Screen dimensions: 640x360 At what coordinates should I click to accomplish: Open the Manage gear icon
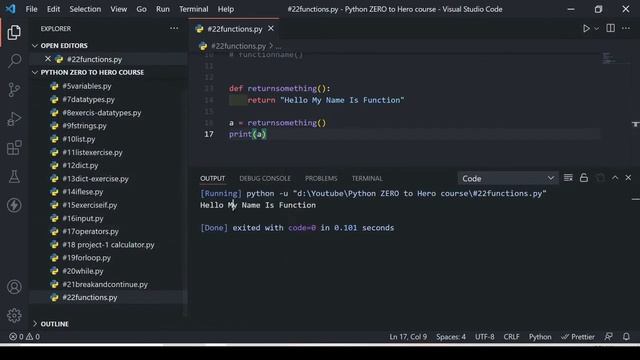pos(14,315)
